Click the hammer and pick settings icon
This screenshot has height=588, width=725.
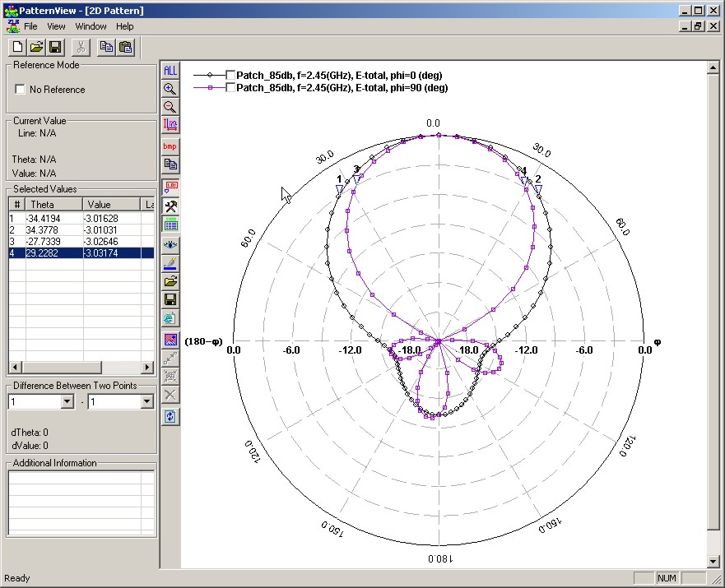click(170, 205)
